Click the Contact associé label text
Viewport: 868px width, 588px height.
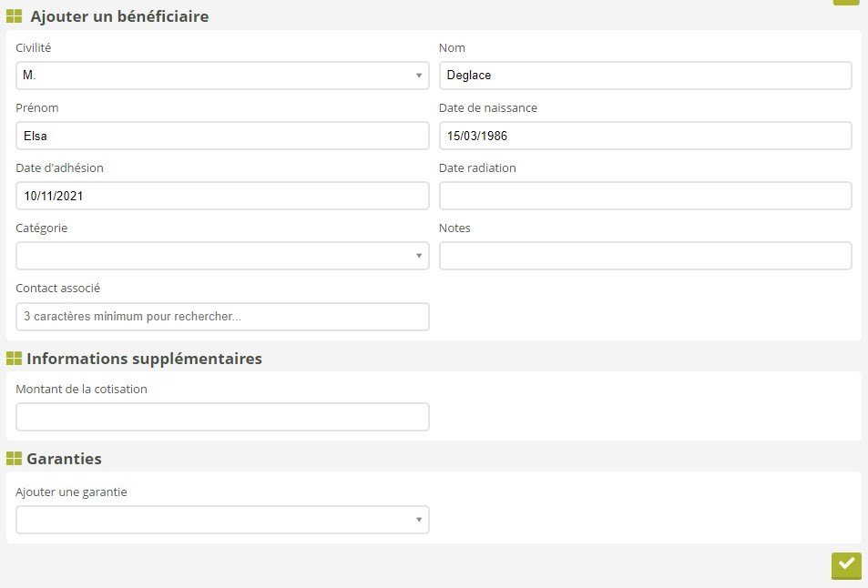[x=57, y=288]
